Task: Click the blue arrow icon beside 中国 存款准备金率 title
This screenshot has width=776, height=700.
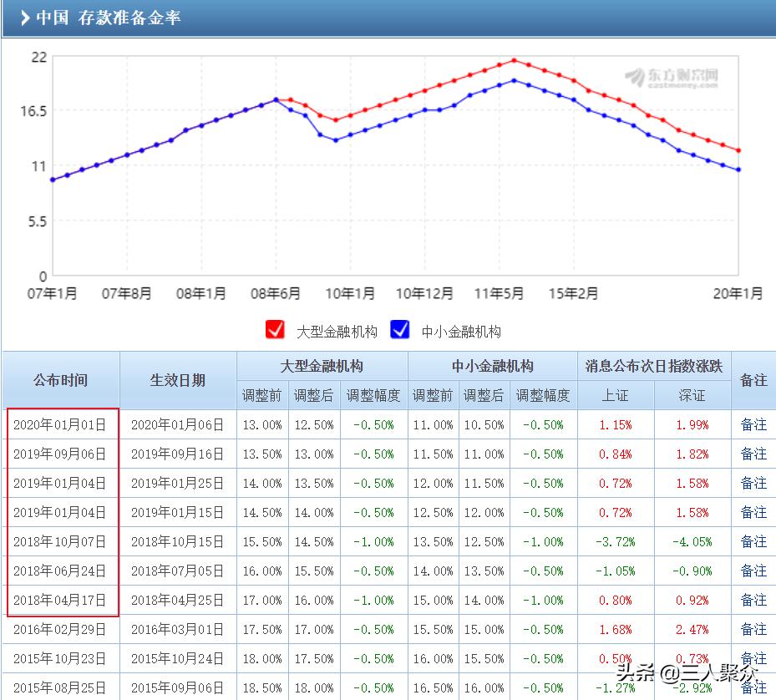Action: coord(23,18)
